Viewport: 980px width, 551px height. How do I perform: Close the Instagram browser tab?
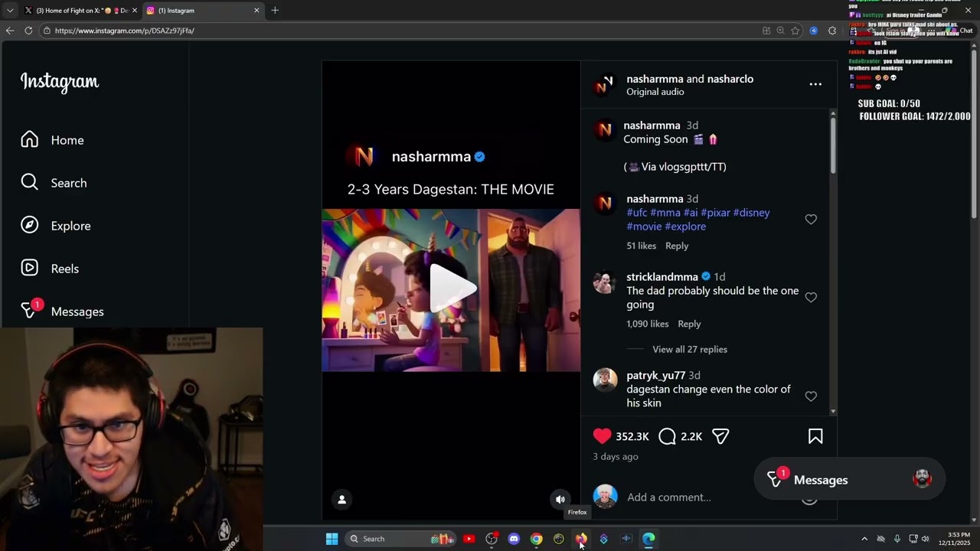click(x=256, y=11)
